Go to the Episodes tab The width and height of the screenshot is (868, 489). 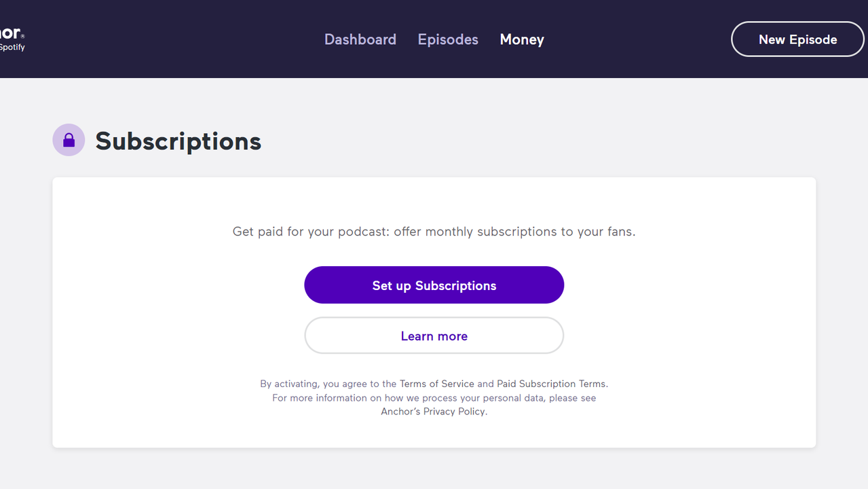pos(448,39)
